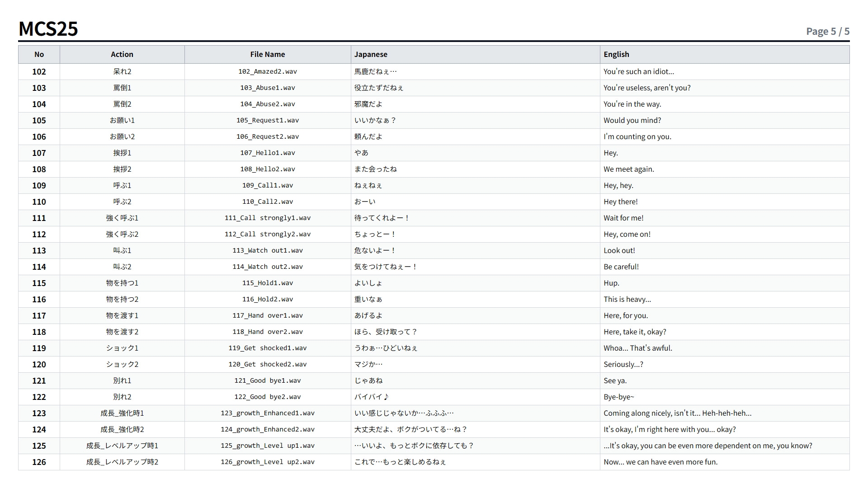
Task: Click the Page 5 / 5 indicator
Action: click(828, 31)
